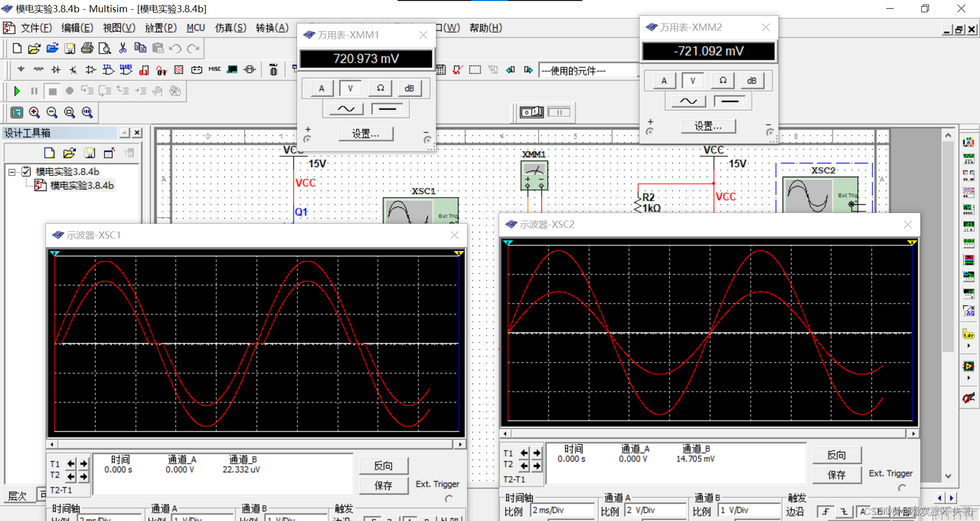Place a diode component
Image resolution: width=980 pixels, height=521 pixels.
pyautogui.click(x=56, y=69)
